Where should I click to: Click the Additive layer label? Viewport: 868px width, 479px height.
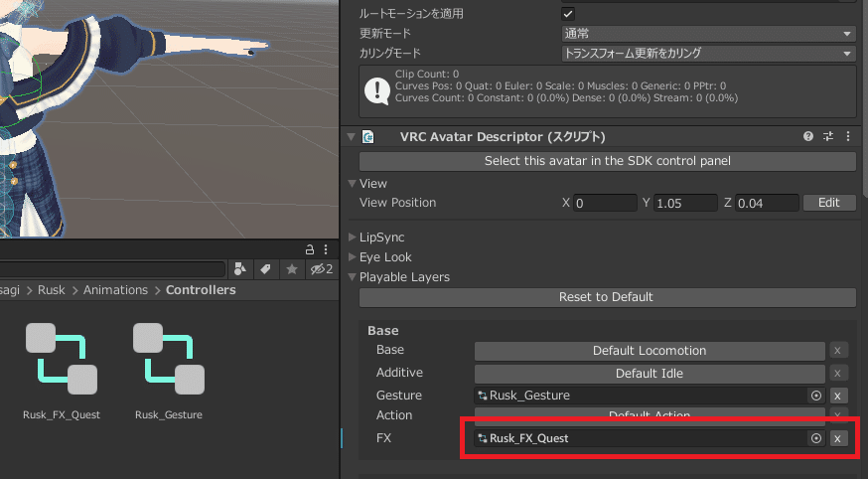[399, 373]
